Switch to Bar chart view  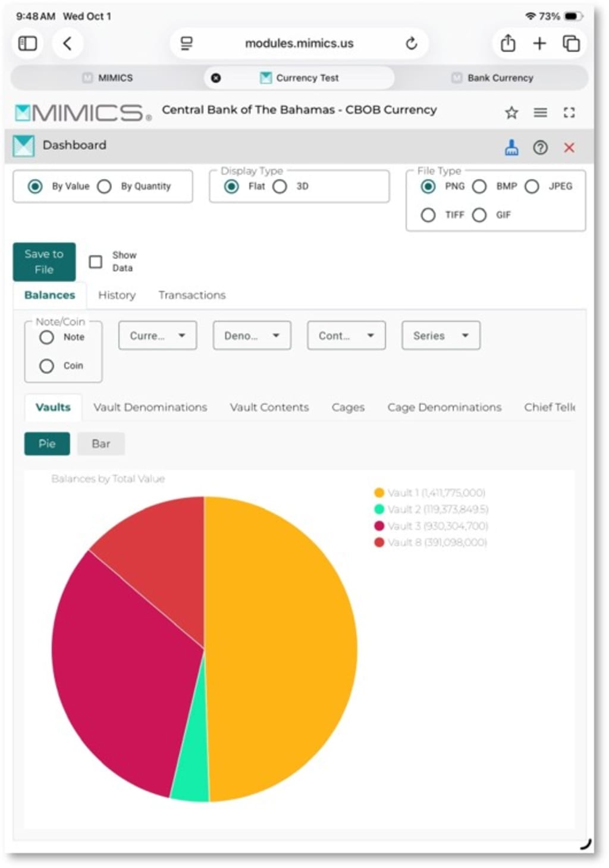pos(101,444)
